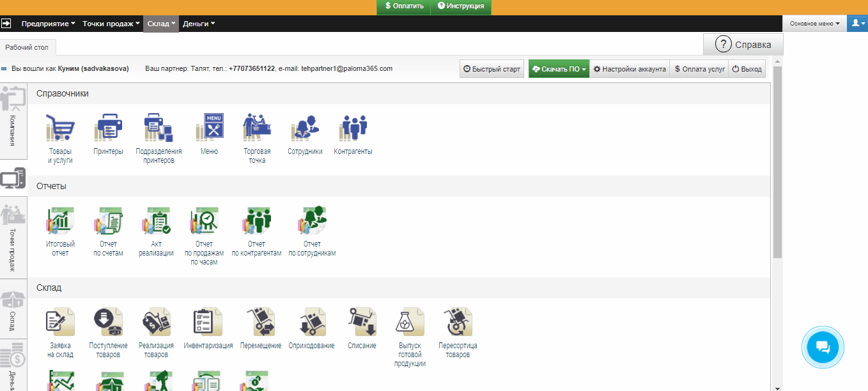868x391 pixels.
Task: Open Товары и услуги catalog icon
Action: [x=60, y=128]
